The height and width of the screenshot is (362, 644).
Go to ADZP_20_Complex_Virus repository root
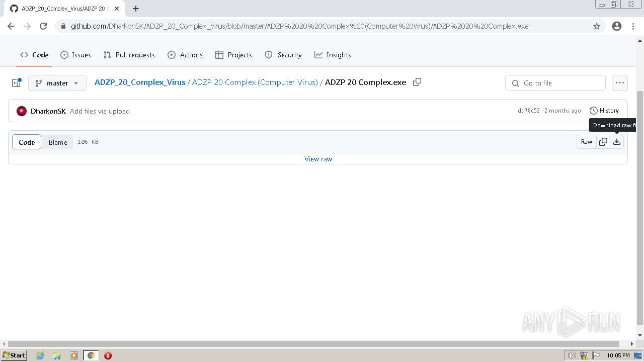pyautogui.click(x=140, y=82)
